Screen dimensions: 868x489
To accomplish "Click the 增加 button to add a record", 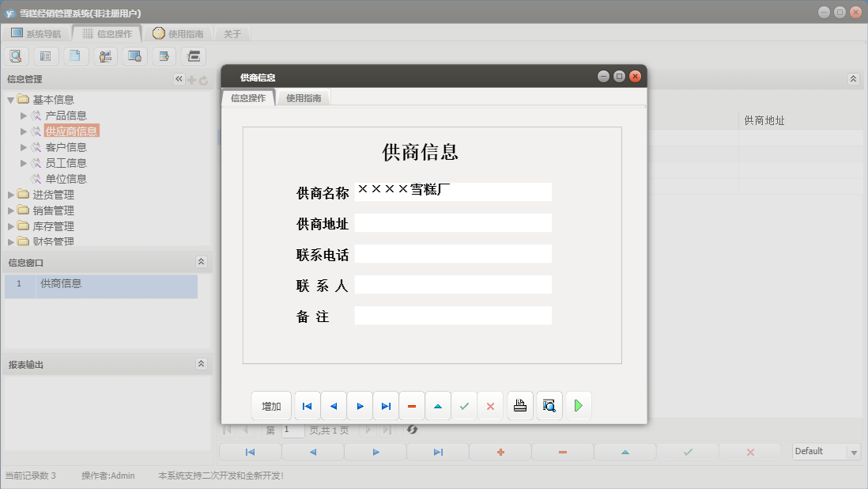I will point(271,405).
